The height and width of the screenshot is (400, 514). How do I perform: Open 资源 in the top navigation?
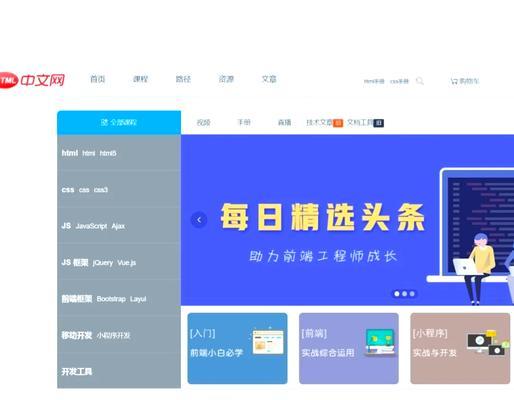click(226, 79)
